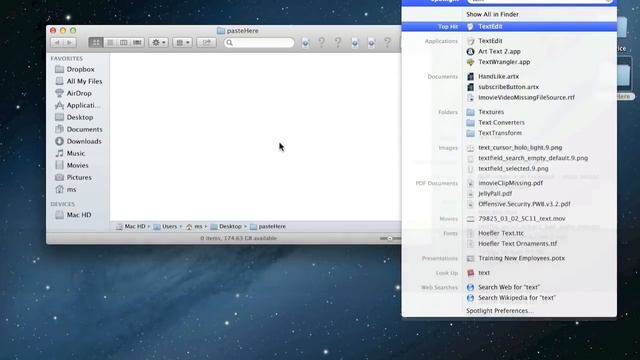
Task: Launch TextWrangler.app from Spotlight
Action: pyautogui.click(x=504, y=62)
